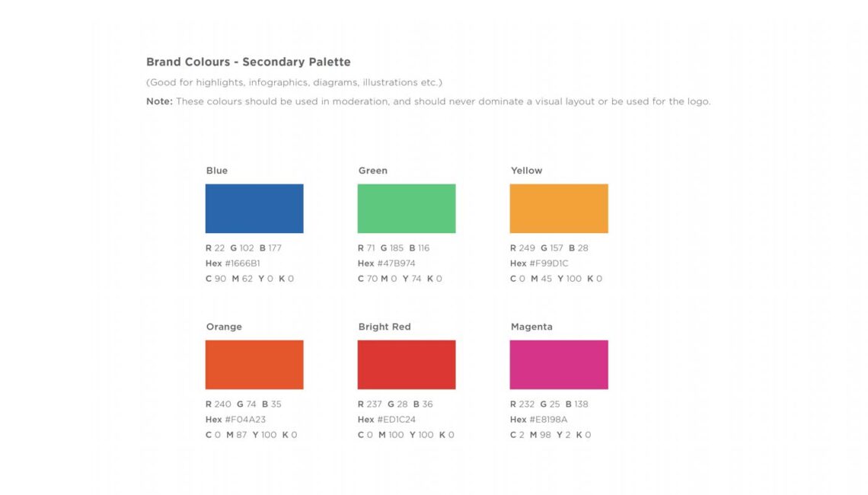Screen dimensions: 868x495
Task: Click the "Magenta" swatch title
Action: tap(531, 327)
